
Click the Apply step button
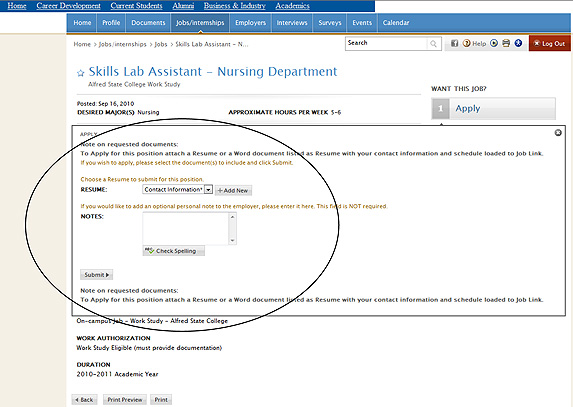[493, 109]
